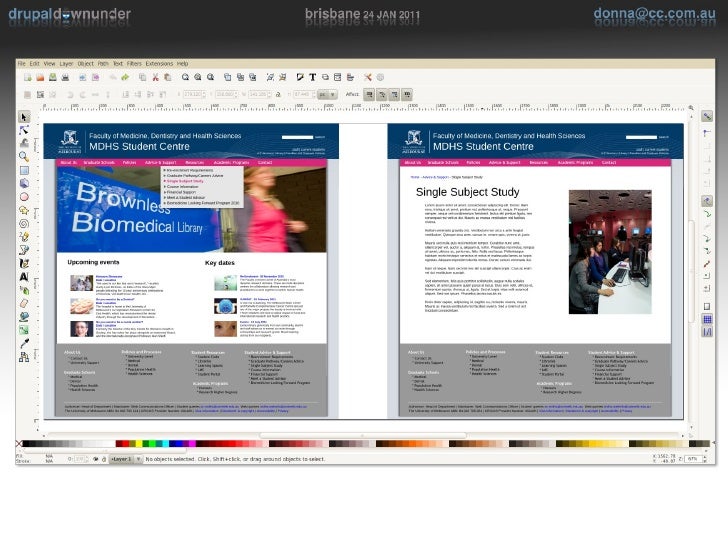Viewport: 728px width, 546px height.
Task: Select the Node edit tool
Action: 24,130
